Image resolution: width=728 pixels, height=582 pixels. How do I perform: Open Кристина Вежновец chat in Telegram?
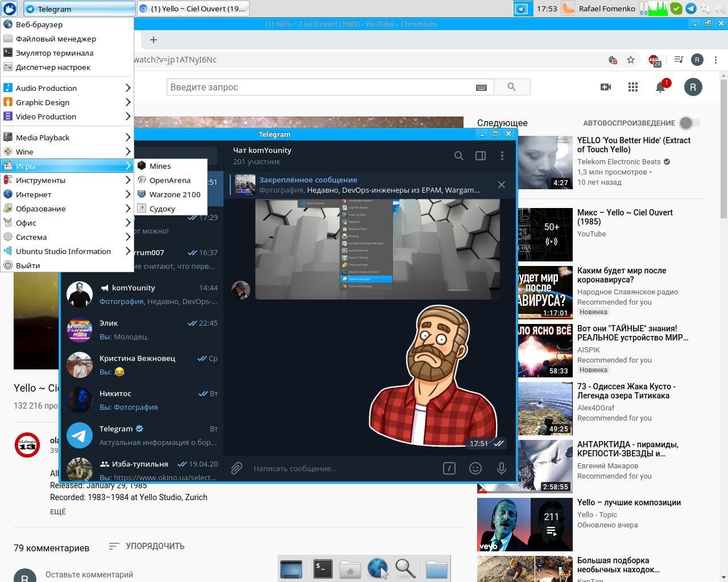point(142,365)
